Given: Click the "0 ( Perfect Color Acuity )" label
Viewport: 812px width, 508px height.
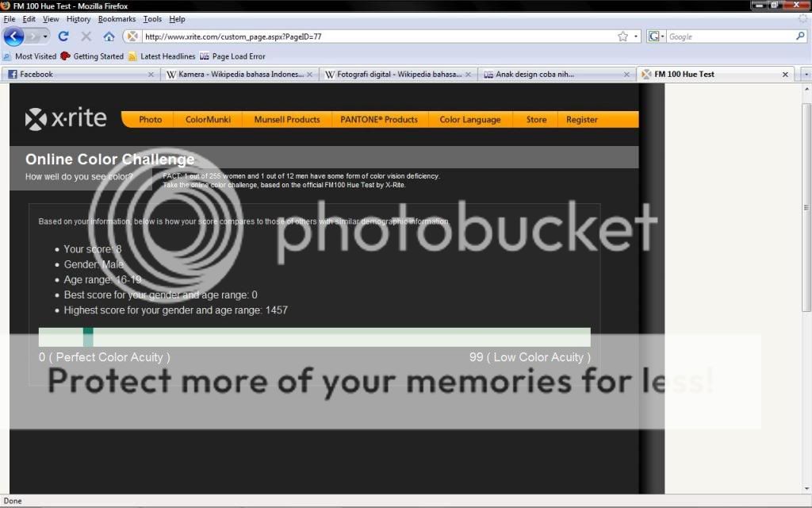Looking at the screenshot, I should 104,357.
